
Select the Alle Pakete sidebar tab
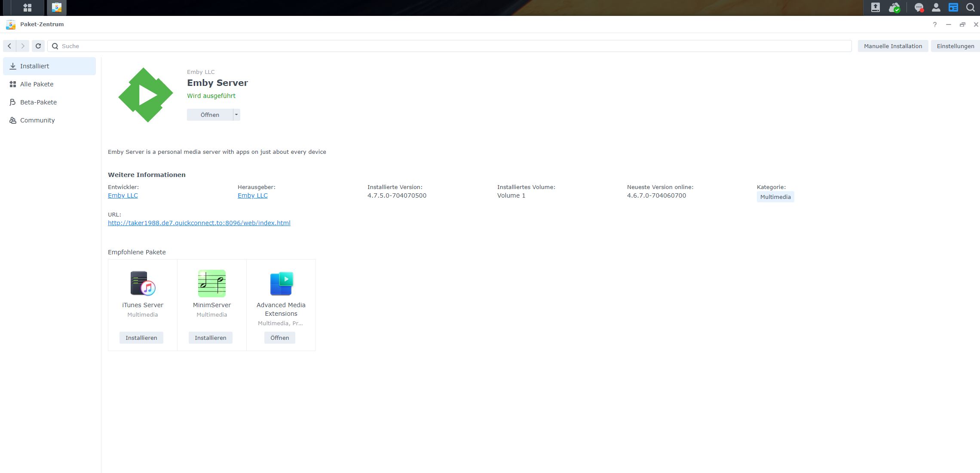click(x=49, y=84)
